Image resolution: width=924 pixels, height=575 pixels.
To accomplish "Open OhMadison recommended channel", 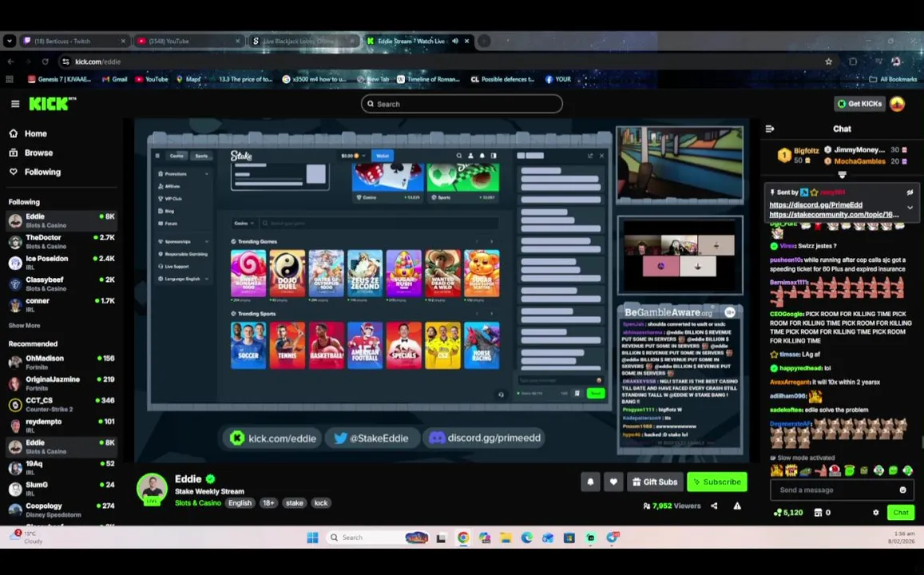I will 61,363.
